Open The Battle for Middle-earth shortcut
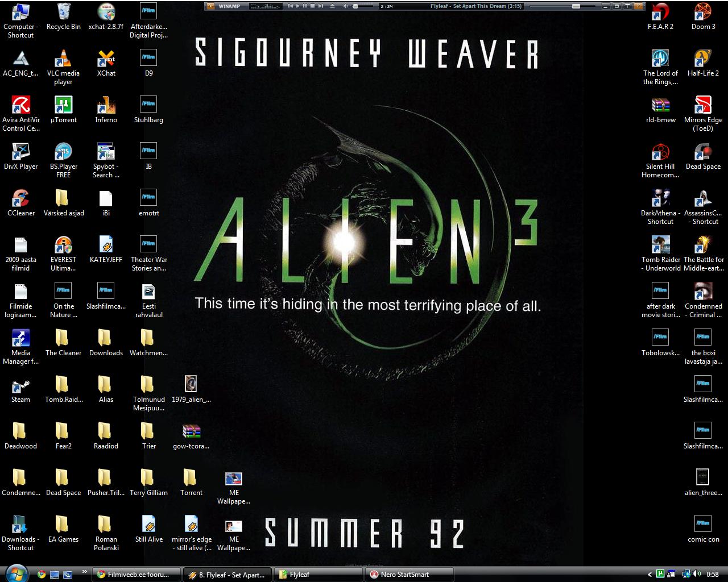Image resolution: width=728 pixels, height=582 pixels. click(x=704, y=253)
